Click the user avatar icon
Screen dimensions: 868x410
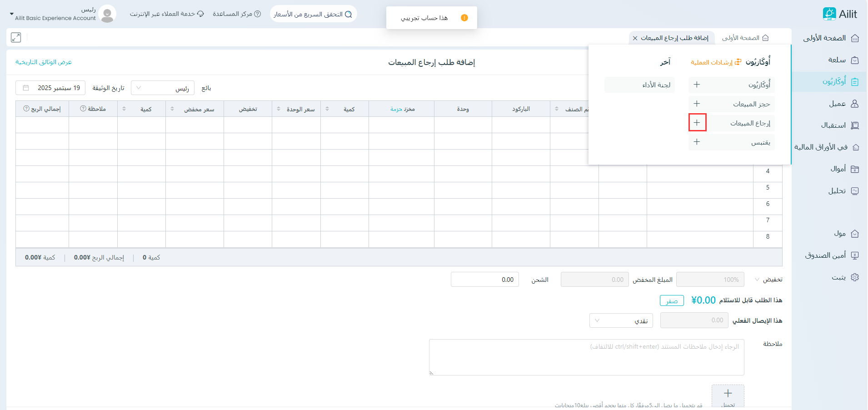point(107,14)
